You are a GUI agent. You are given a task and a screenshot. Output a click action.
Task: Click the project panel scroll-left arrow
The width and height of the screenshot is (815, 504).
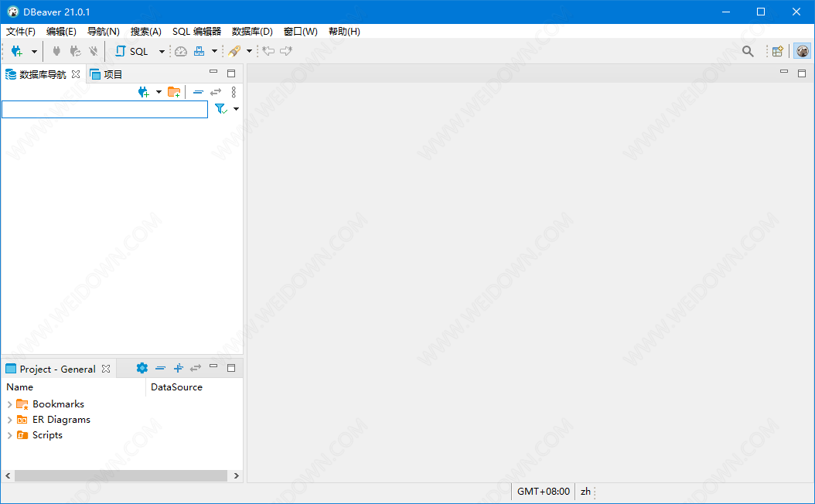point(8,476)
